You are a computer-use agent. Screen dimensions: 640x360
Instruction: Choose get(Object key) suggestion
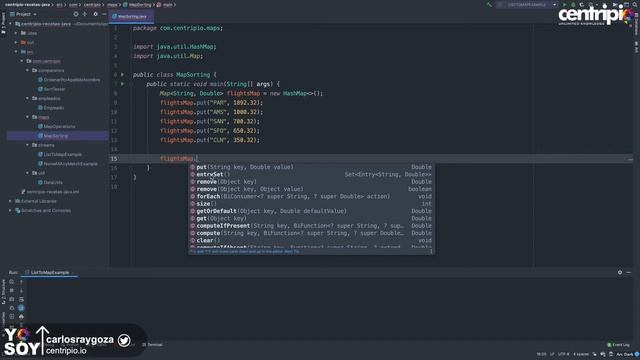point(311,218)
